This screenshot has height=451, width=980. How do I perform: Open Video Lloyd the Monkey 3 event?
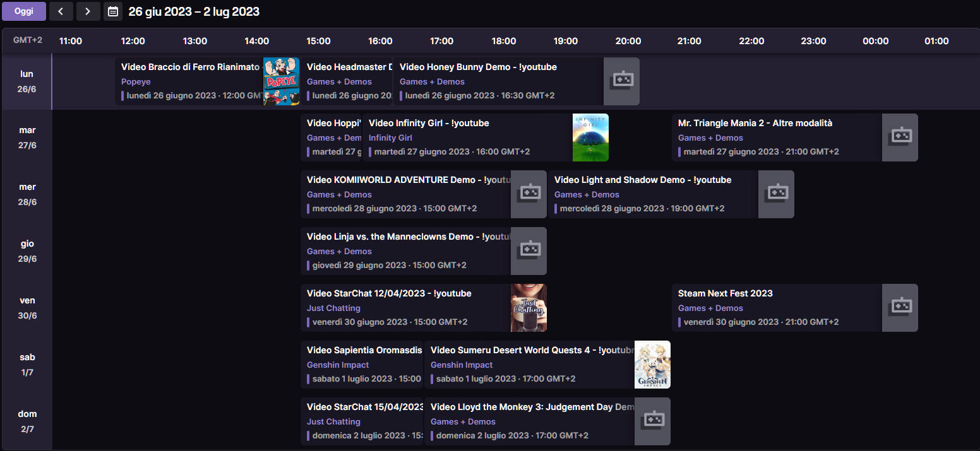(530, 407)
